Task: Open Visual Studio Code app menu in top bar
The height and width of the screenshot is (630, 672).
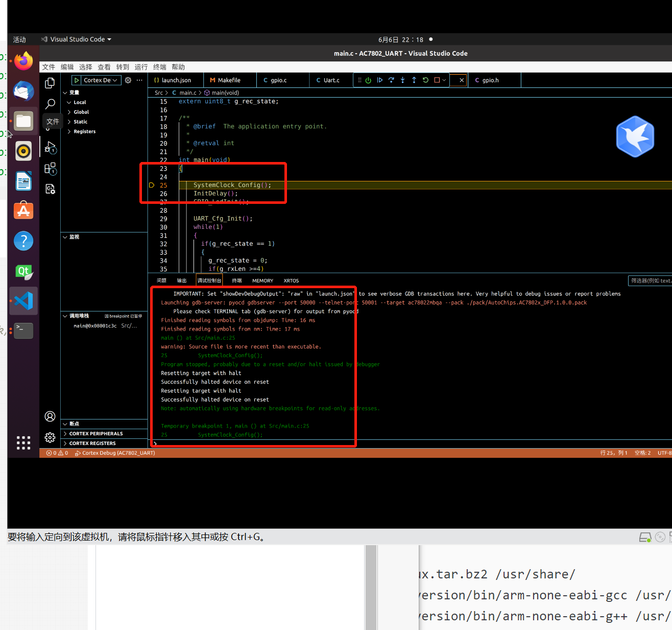Action: point(76,39)
